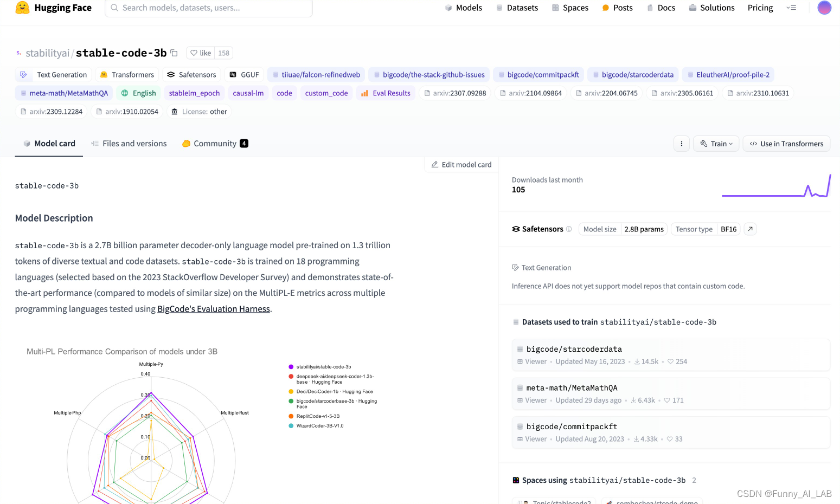Open the Community tab

(215, 144)
